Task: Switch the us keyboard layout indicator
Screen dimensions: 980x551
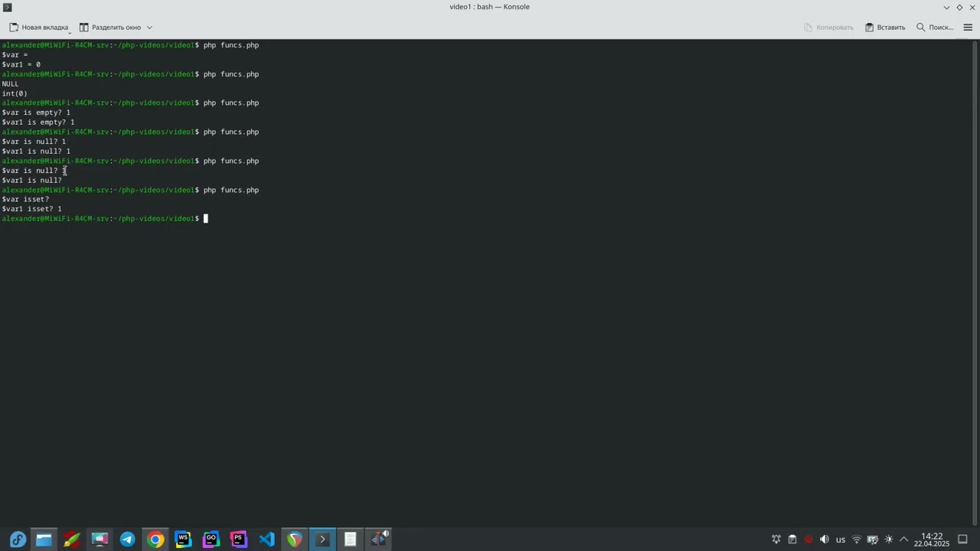Action: coord(841,540)
